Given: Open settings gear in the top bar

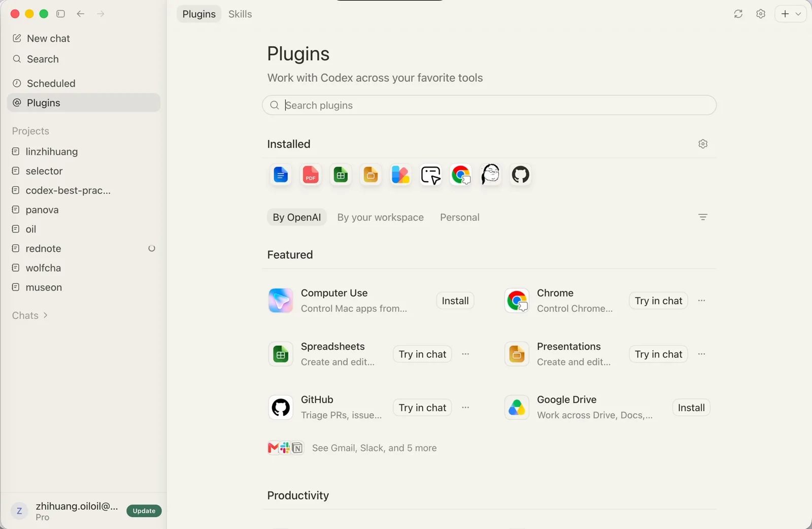Looking at the screenshot, I should pyautogui.click(x=761, y=14).
